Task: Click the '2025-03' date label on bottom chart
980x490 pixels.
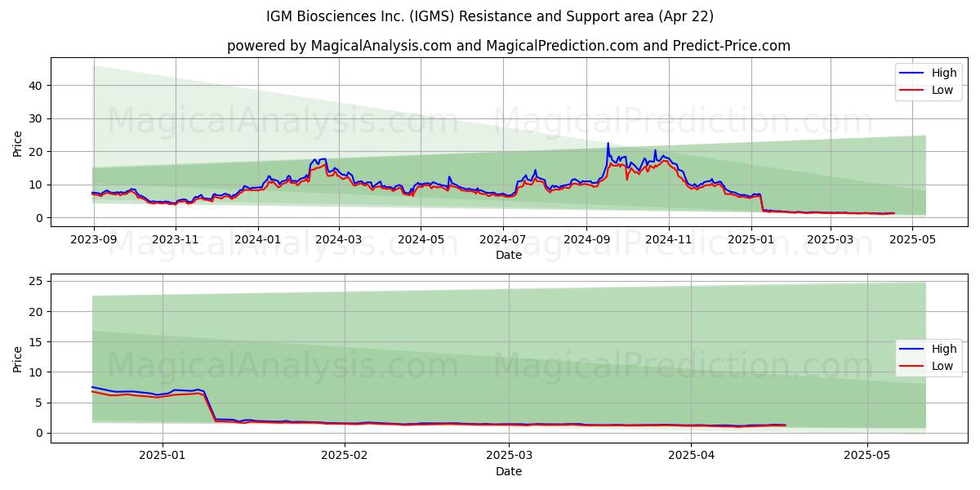Action: (510, 456)
